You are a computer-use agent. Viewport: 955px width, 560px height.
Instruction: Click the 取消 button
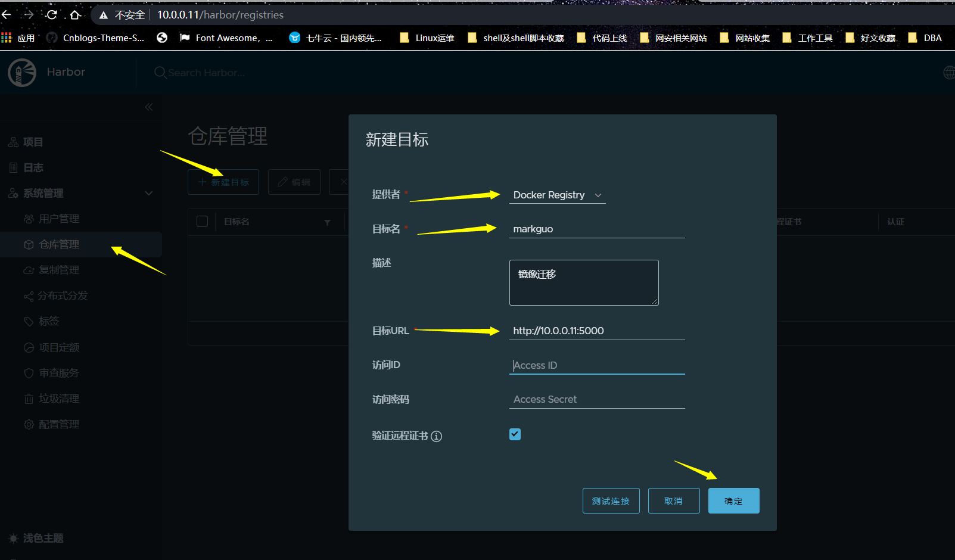674,501
